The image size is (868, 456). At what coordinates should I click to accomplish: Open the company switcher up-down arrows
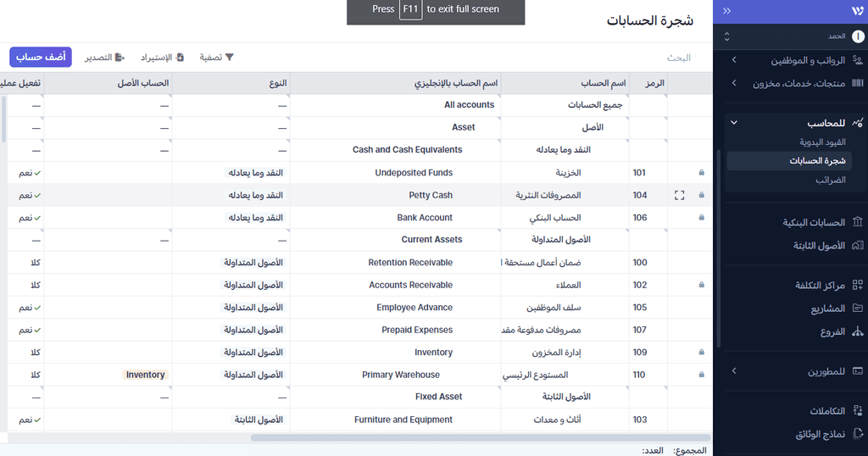tap(726, 36)
